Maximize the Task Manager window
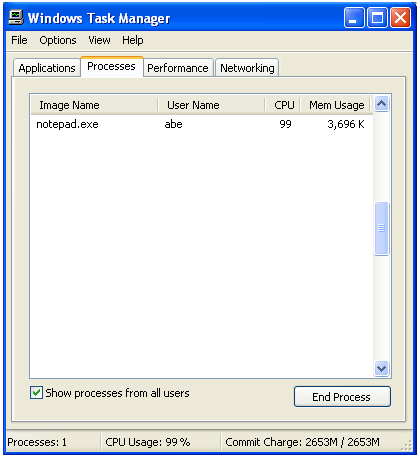 (377, 18)
